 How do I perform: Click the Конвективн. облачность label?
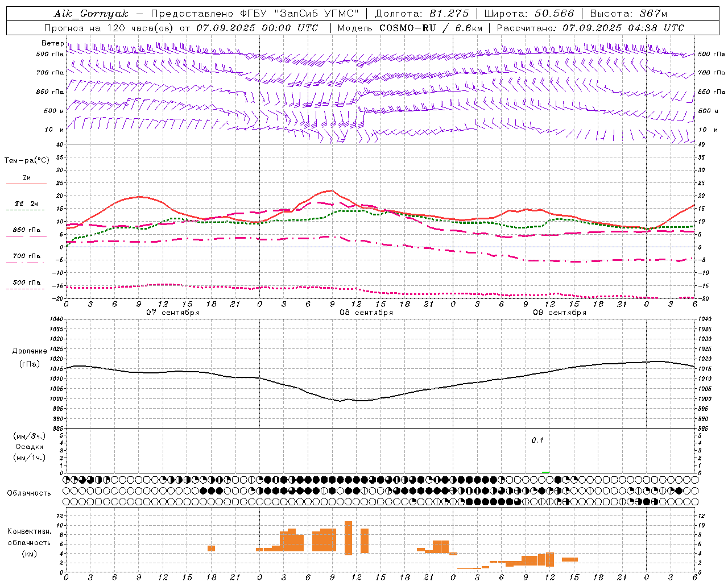pyautogui.click(x=29, y=537)
